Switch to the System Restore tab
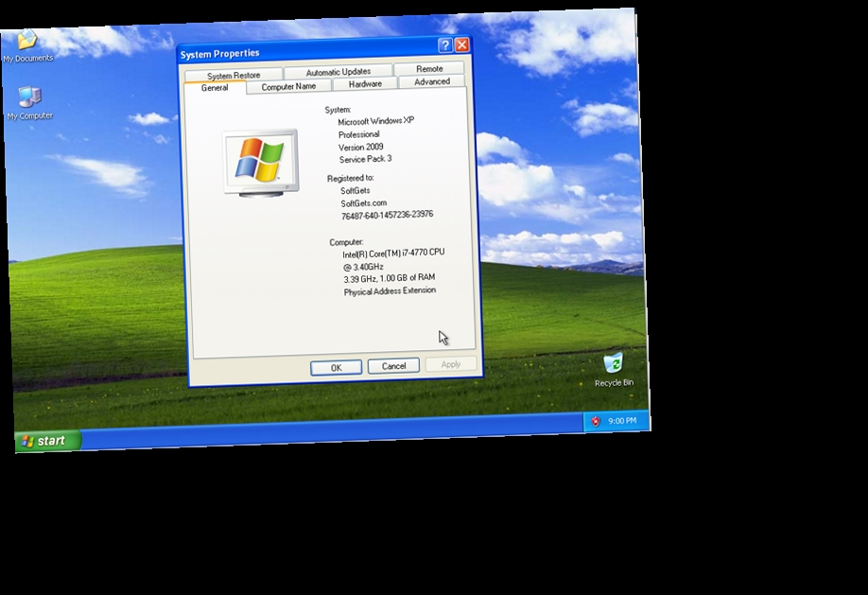Image resolution: width=868 pixels, height=595 pixels. [234, 76]
